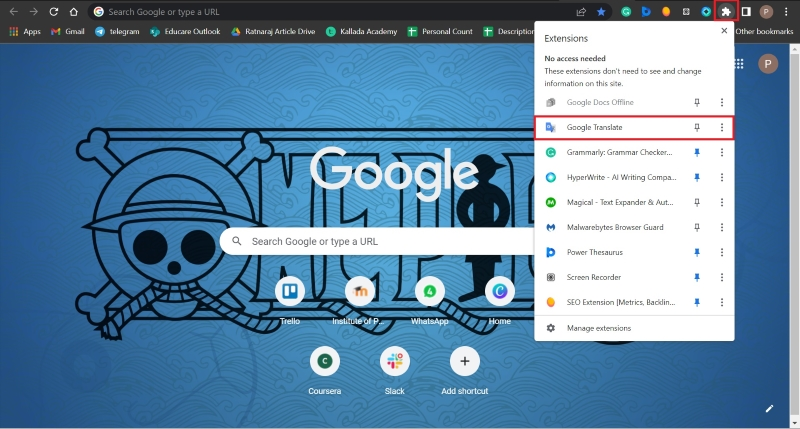Click the Home button in toolbar
800x429 pixels.
(74, 12)
